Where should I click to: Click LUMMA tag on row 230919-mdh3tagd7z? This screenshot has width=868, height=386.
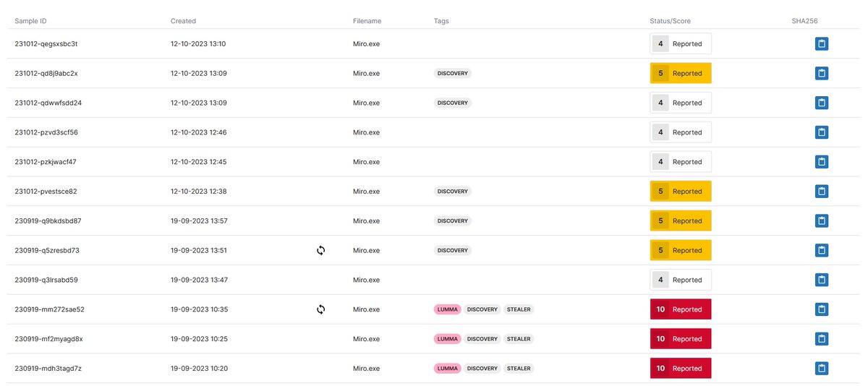(x=448, y=369)
